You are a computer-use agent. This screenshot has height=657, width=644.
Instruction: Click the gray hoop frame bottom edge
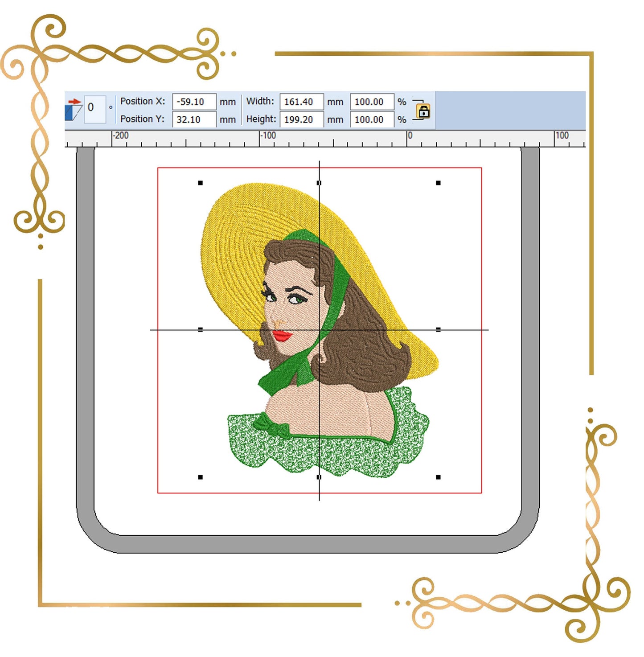[x=308, y=544]
